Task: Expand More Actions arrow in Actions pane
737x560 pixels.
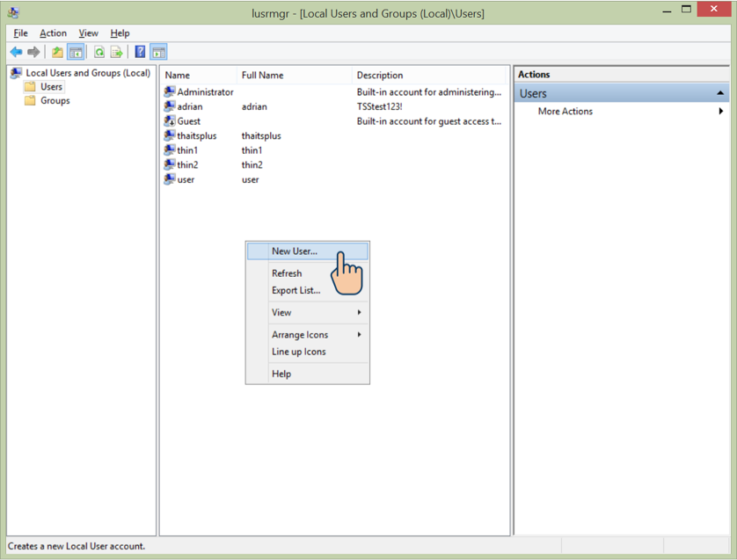Action: click(x=720, y=112)
